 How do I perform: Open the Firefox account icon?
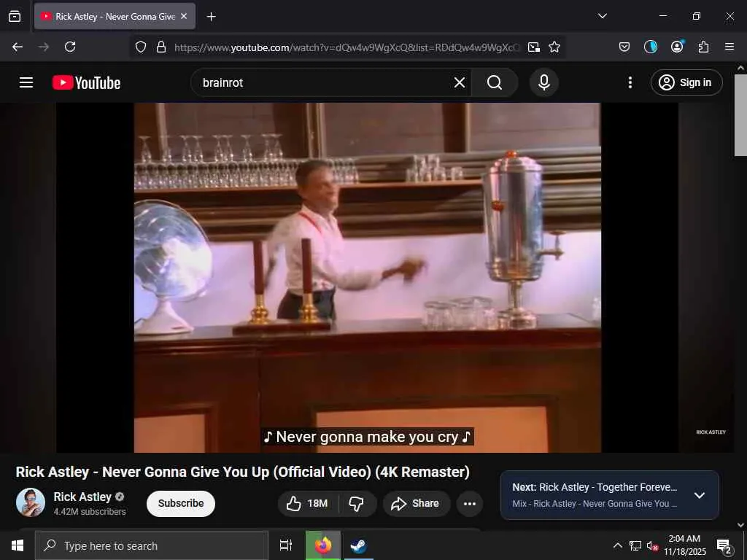coord(677,46)
